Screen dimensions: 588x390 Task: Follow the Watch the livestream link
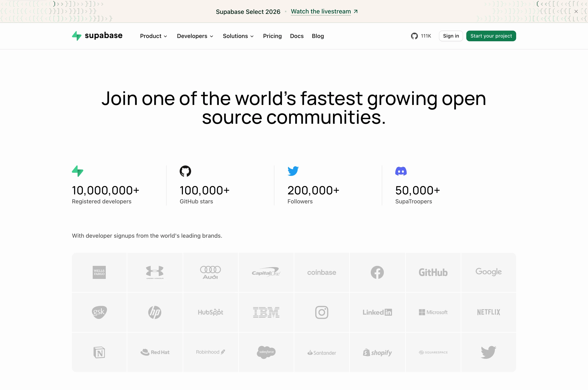(324, 11)
